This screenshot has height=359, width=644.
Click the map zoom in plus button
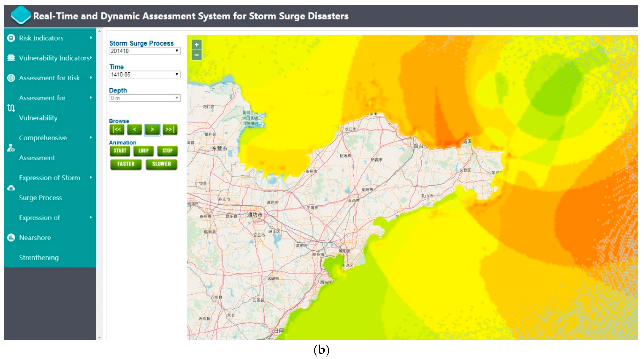(x=197, y=45)
